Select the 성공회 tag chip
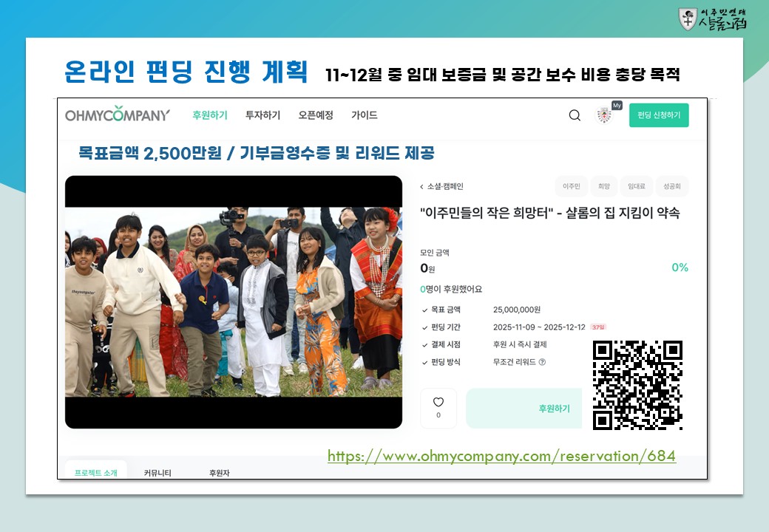The image size is (769, 532). click(x=672, y=187)
